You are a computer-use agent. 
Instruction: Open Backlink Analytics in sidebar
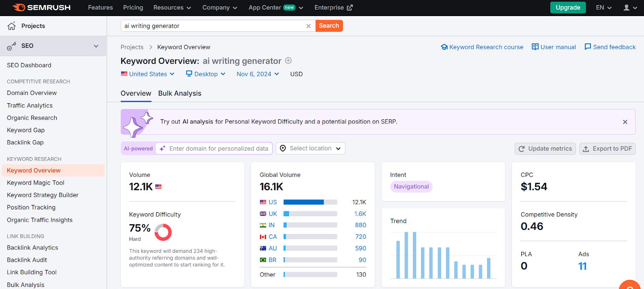click(x=33, y=248)
